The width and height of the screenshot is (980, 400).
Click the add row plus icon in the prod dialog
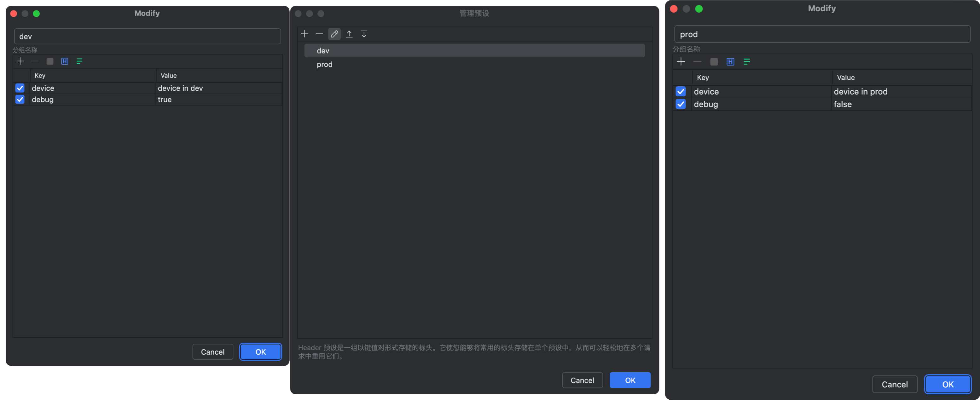(681, 62)
